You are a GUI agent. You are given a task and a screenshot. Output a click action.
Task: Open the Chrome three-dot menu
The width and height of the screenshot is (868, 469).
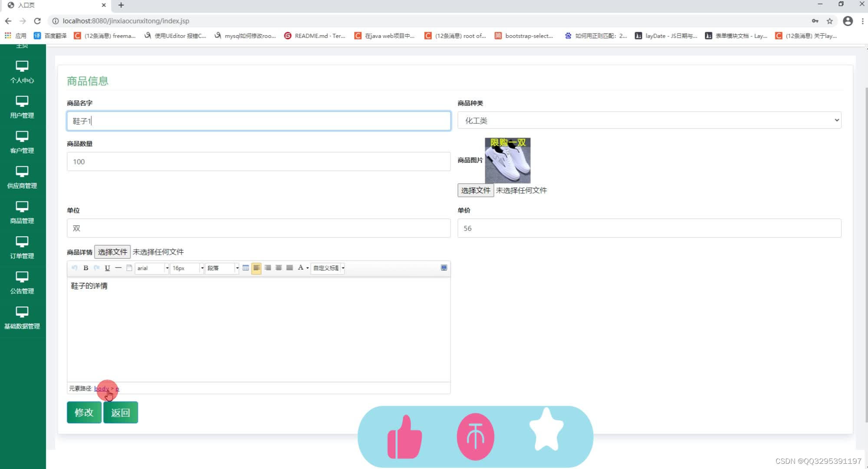tap(862, 21)
